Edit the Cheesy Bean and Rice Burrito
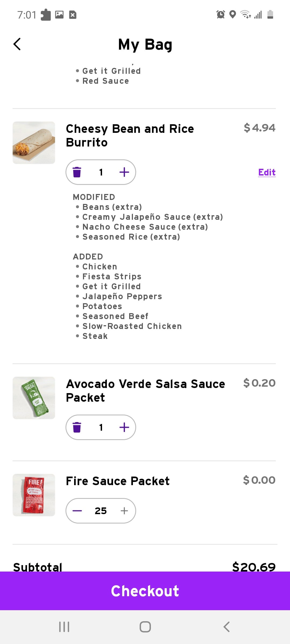The height and width of the screenshot is (644, 290). 267,172
